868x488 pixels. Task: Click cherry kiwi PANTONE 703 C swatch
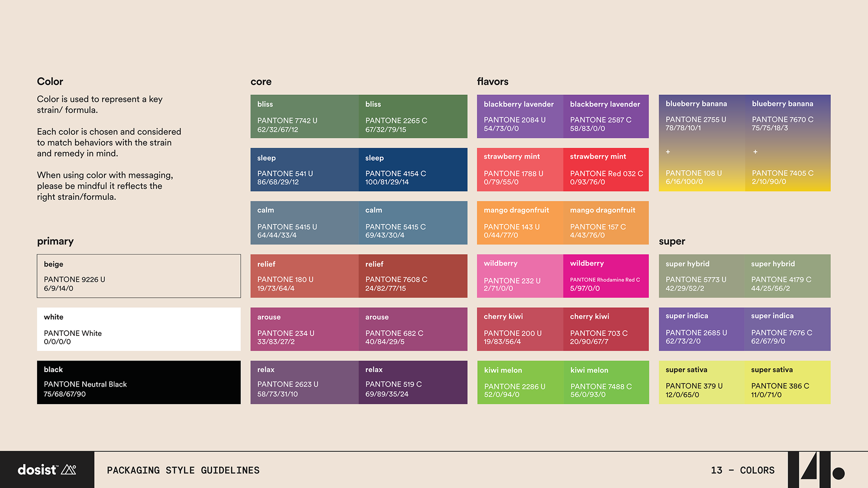[606, 329]
